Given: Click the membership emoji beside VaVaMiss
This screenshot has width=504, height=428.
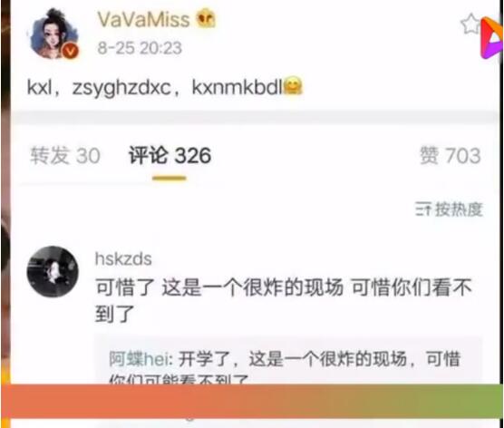Looking at the screenshot, I should (x=206, y=19).
